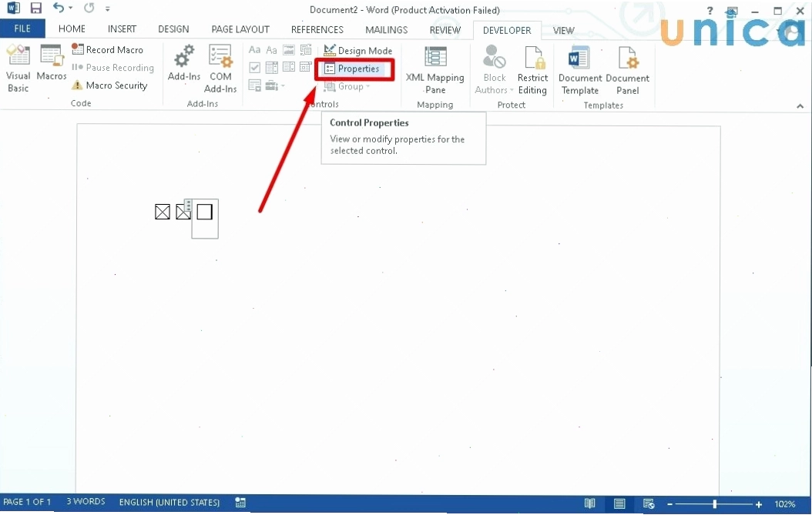Open the Macros dialog
The width and height of the screenshot is (812, 515).
pos(52,63)
